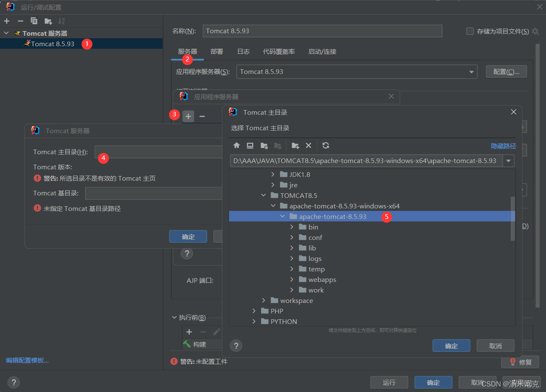Sort configurations alphabetically icon
The width and height of the screenshot is (546, 392).
(x=61, y=21)
